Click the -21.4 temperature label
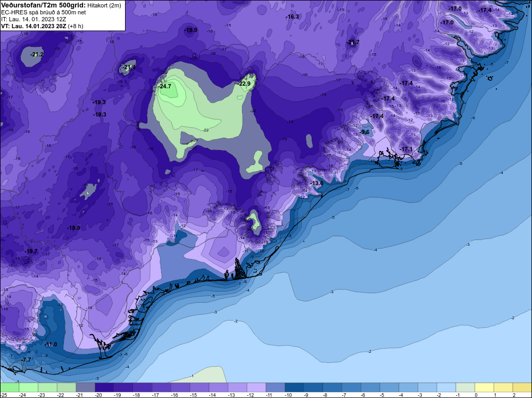 pyautogui.click(x=130, y=68)
